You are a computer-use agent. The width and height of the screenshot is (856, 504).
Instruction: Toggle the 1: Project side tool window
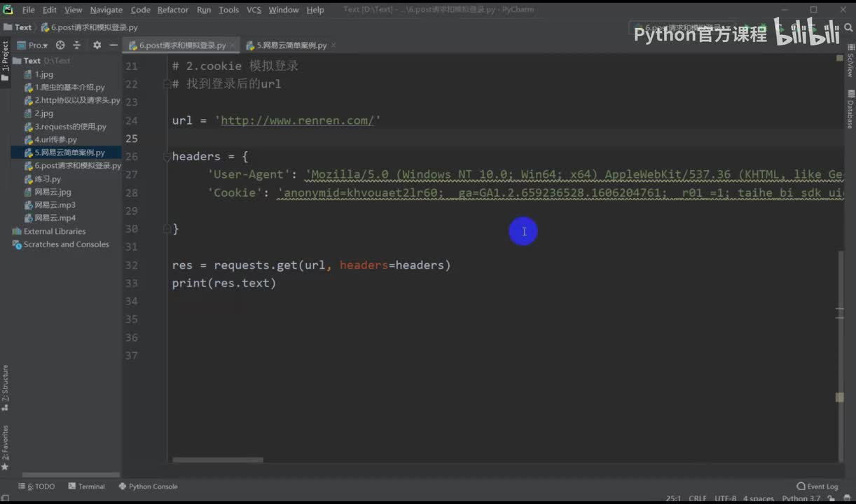pos(5,60)
